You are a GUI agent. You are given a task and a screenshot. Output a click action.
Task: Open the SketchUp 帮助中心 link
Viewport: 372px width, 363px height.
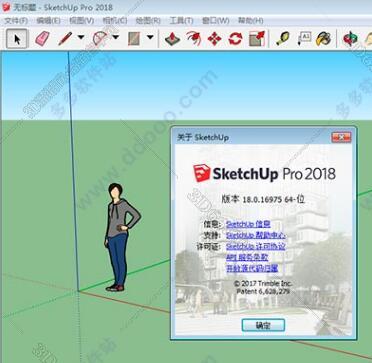256,235
